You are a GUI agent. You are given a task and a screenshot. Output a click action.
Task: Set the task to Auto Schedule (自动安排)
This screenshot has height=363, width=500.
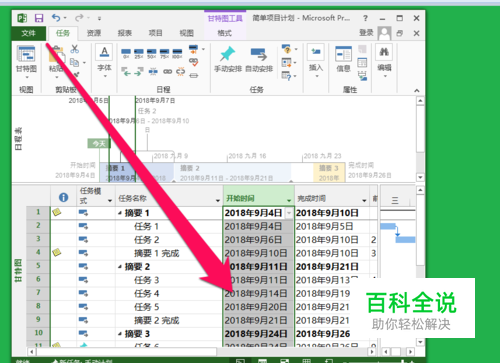tap(259, 59)
